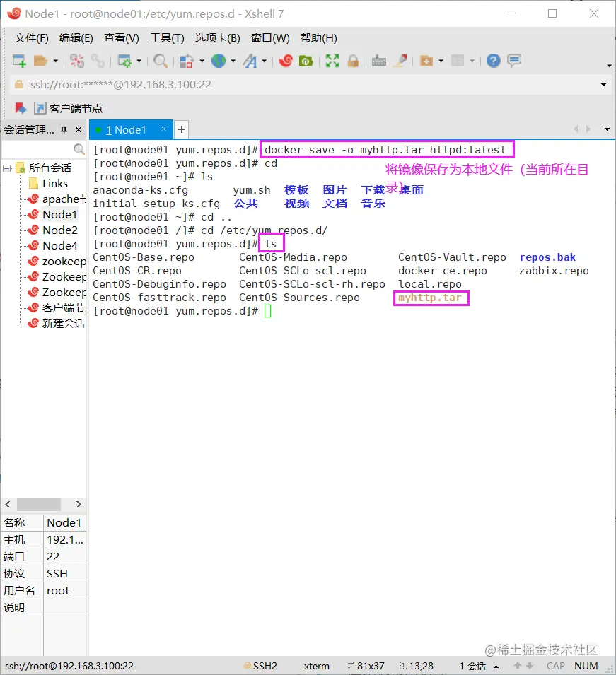Click the New file transfer folder icon
This screenshot has width=616, height=675.
426,61
